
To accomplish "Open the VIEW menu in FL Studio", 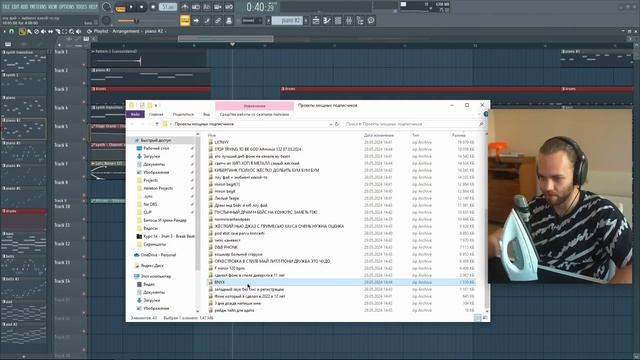I will pyautogui.click(x=53, y=7).
